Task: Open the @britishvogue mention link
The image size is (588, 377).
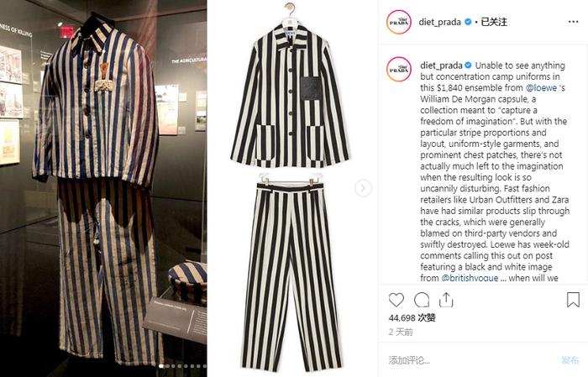Action: pyautogui.click(x=470, y=278)
